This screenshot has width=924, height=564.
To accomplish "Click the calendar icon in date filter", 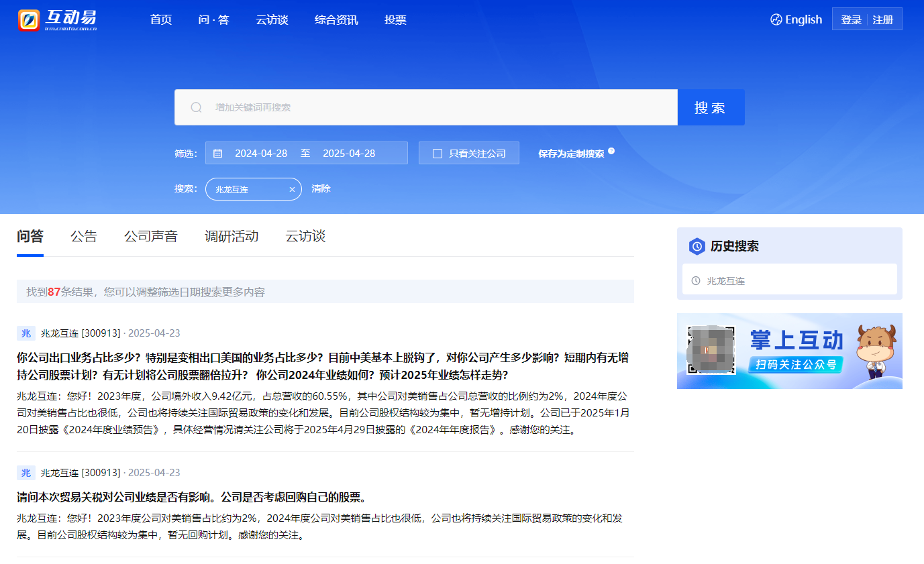I will (217, 154).
